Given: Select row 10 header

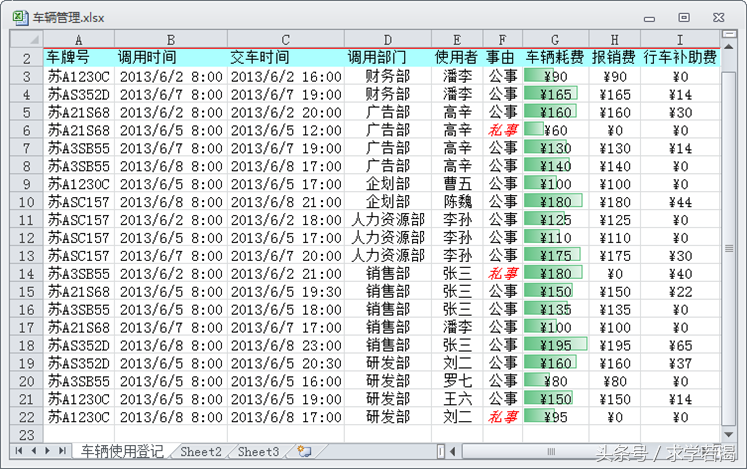Looking at the screenshot, I should click(x=27, y=202).
